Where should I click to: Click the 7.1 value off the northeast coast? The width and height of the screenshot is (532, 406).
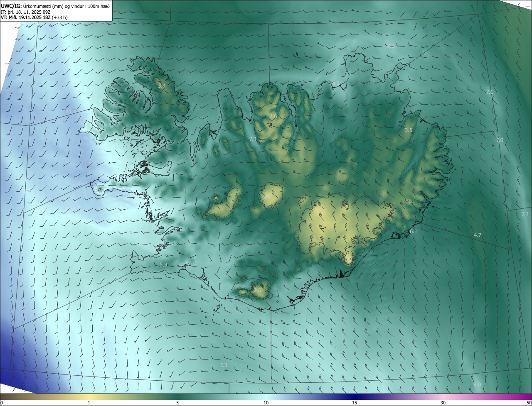(x=490, y=92)
